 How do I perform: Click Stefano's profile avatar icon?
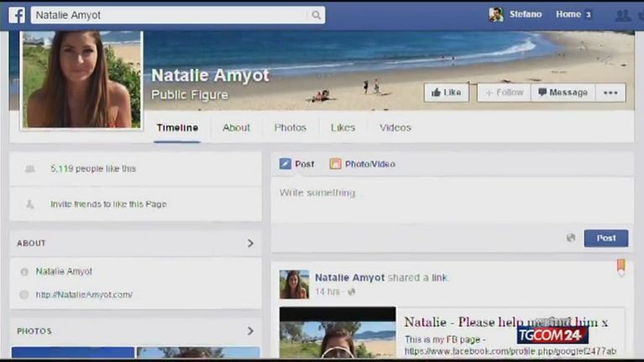click(496, 14)
